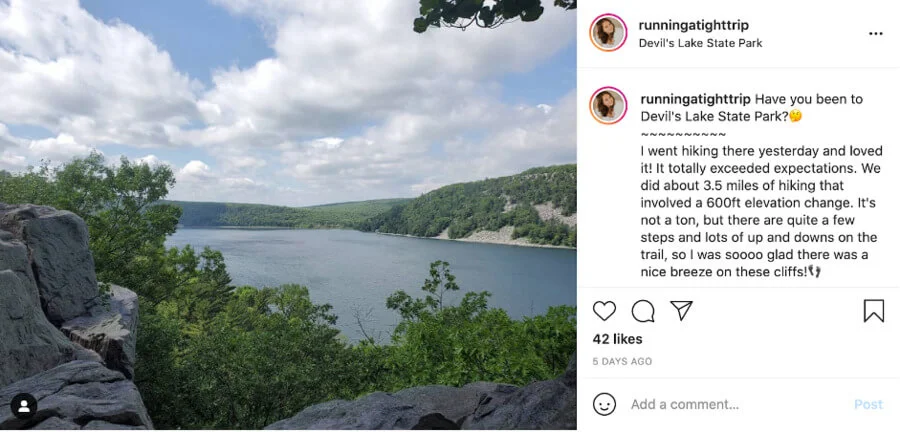Click the caption paragraph about hiking
This screenshot has height=432, width=900.
tap(758, 211)
